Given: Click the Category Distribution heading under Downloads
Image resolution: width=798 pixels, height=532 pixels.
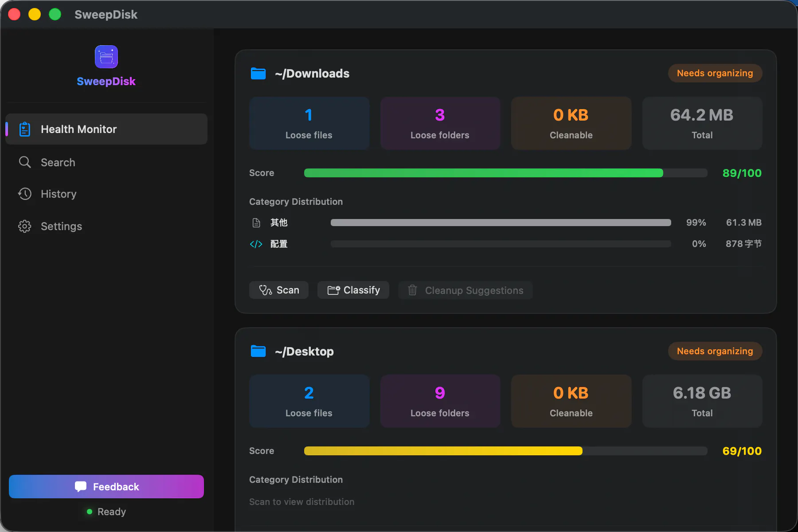Looking at the screenshot, I should [x=296, y=202].
